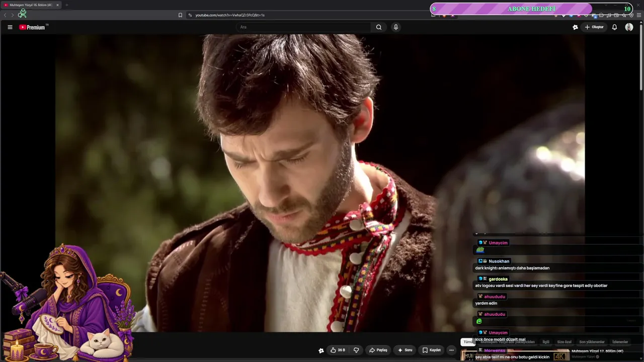Image resolution: width=644 pixels, height=362 pixels.
Task: Go to YouTube Premium home logo
Action: click(33, 27)
